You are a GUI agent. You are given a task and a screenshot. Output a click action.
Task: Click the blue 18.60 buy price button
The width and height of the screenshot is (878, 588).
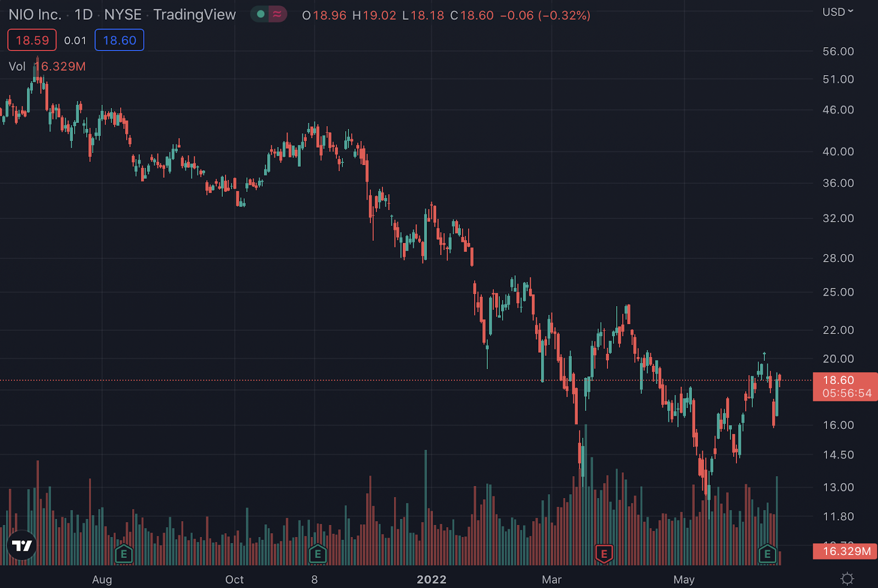[x=119, y=40]
